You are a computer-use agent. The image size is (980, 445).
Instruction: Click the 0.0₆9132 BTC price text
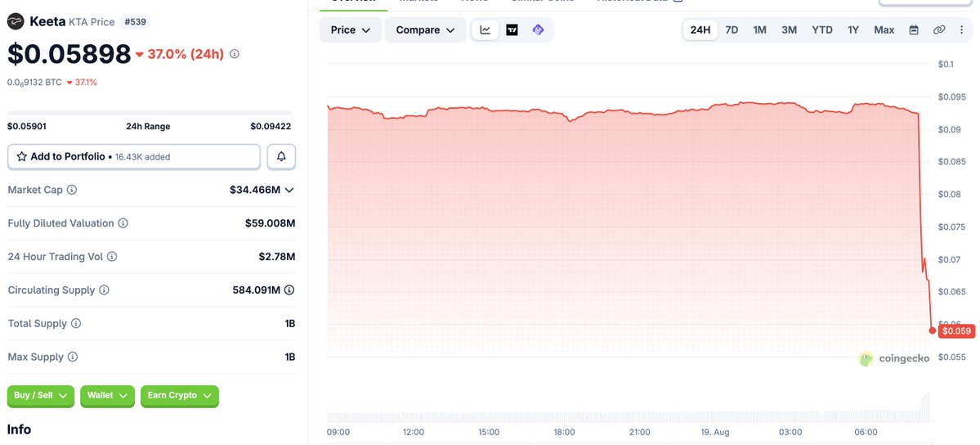(x=34, y=82)
